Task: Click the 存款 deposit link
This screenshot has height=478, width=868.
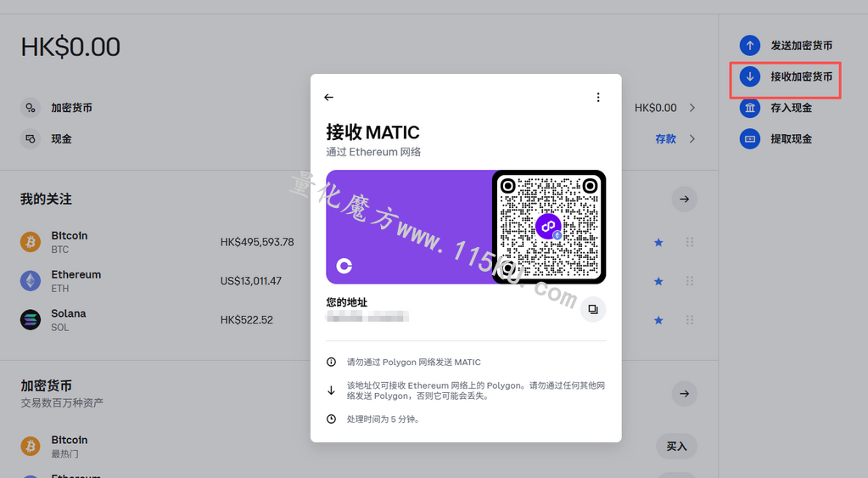Action: [665, 138]
